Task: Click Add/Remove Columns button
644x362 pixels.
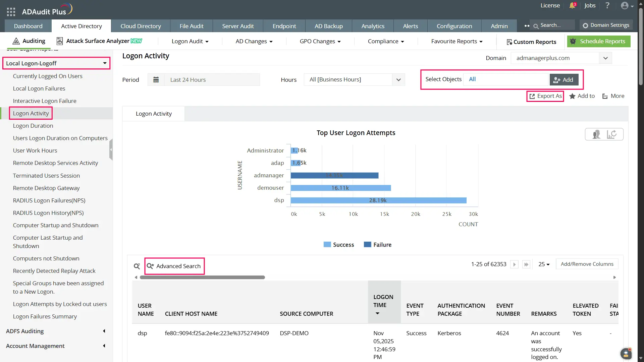Action: coord(587,264)
